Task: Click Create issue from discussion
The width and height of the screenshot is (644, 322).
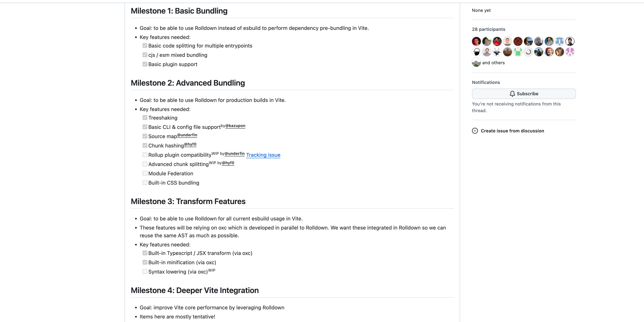Action: tap(512, 131)
